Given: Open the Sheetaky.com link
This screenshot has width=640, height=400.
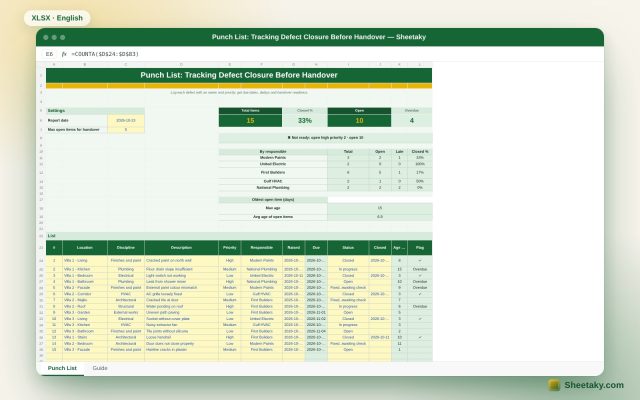Looking at the screenshot, I should 594,385.
